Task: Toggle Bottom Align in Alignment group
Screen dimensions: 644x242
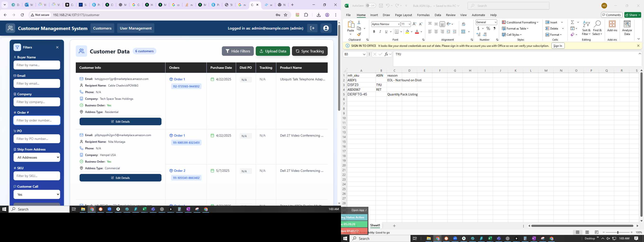Action: 442,24
